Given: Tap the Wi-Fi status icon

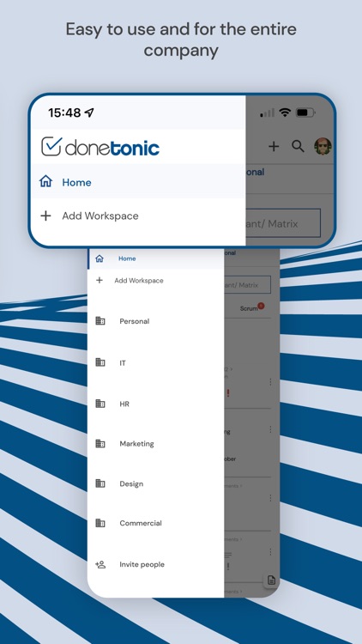Looking at the screenshot, I should coord(285,112).
